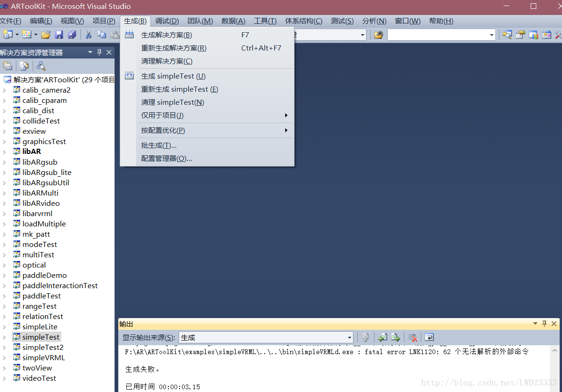The height and width of the screenshot is (392, 562).
Task: Expand the simpleTest project node
Action: click(x=4, y=337)
